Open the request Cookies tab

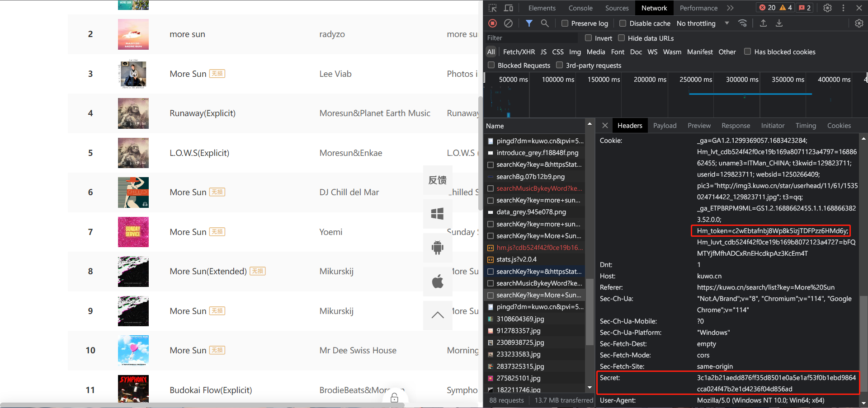pos(839,126)
